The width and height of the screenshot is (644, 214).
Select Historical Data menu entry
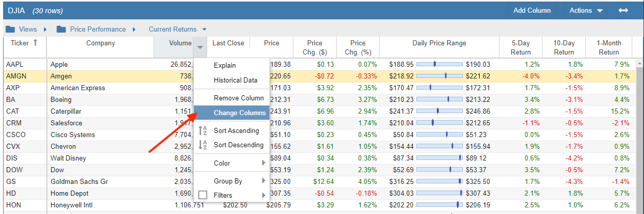235,80
